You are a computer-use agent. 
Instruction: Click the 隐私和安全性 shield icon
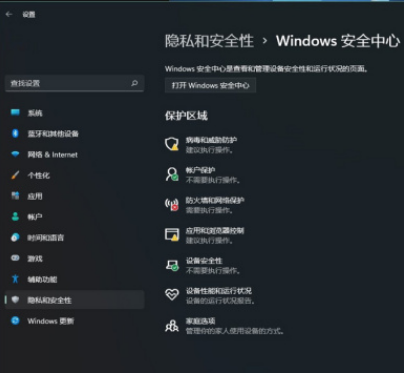click(x=15, y=300)
